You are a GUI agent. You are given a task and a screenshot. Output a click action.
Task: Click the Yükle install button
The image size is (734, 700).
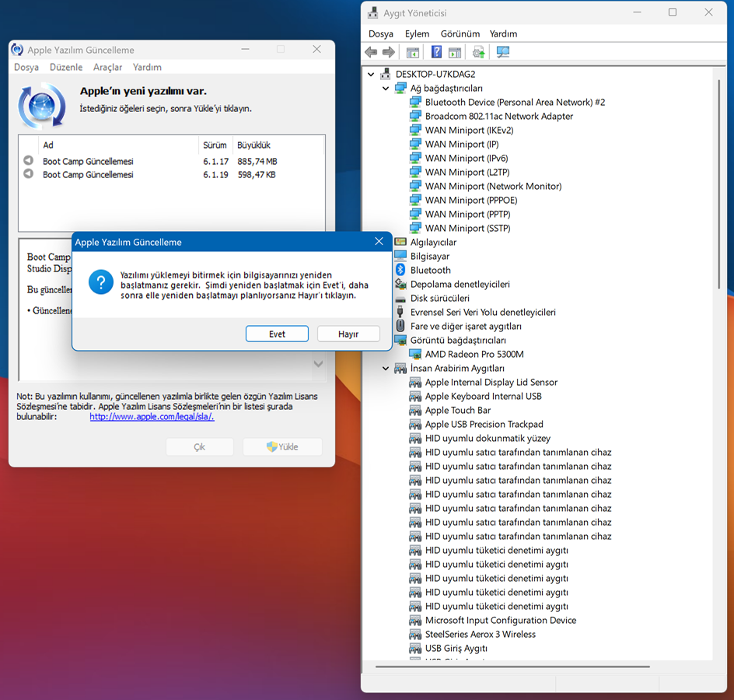point(282,446)
